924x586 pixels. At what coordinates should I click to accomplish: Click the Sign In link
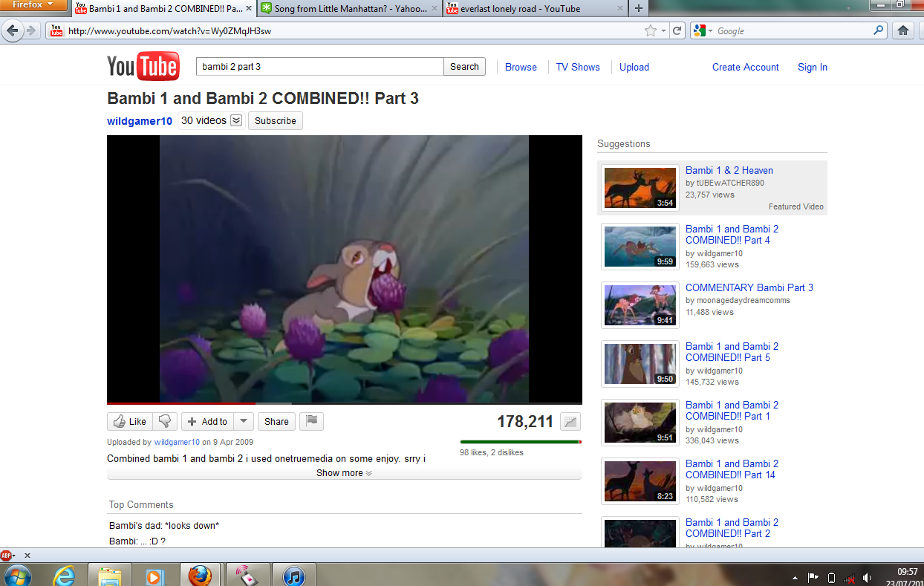(x=812, y=67)
